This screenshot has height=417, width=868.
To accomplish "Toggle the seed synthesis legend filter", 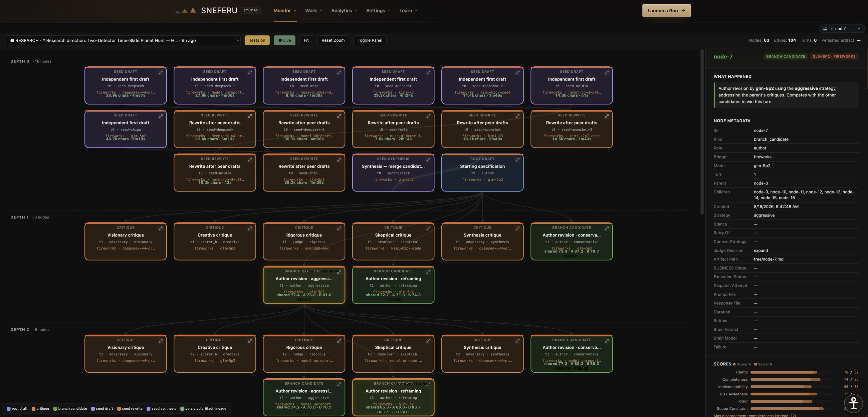I will (x=161, y=409).
